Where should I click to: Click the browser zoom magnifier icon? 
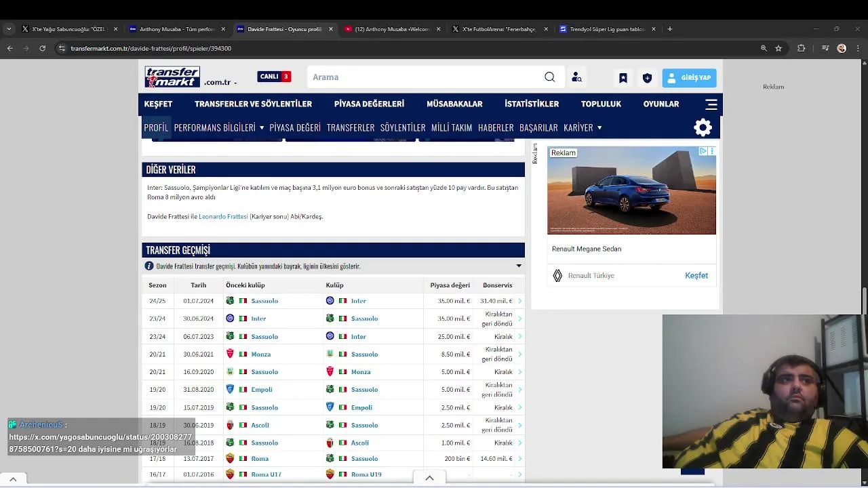764,48
